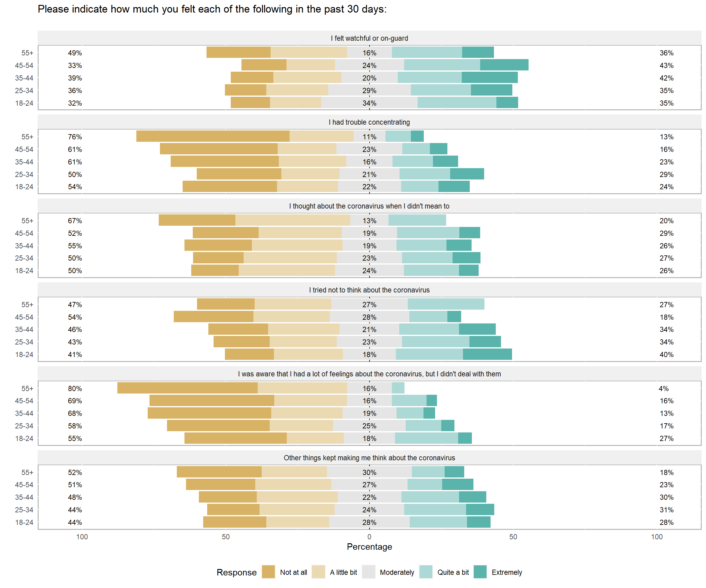
Task: Click the 34% moderate label in watchful panel
Action: (x=369, y=103)
